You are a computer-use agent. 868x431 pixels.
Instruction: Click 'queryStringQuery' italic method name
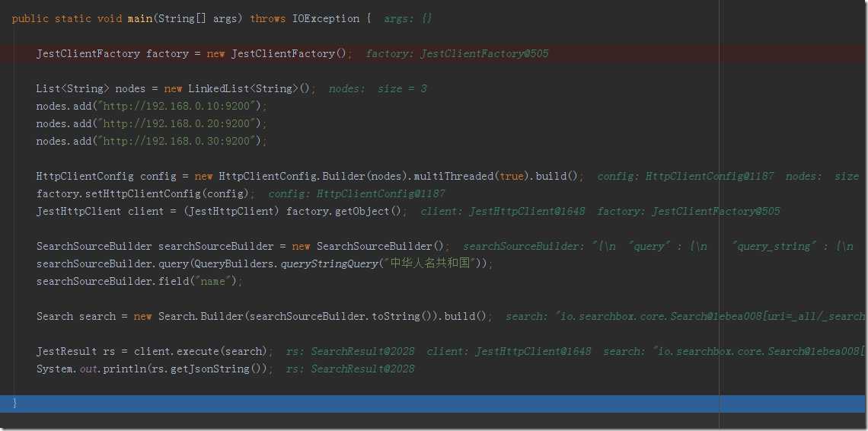[x=329, y=264]
